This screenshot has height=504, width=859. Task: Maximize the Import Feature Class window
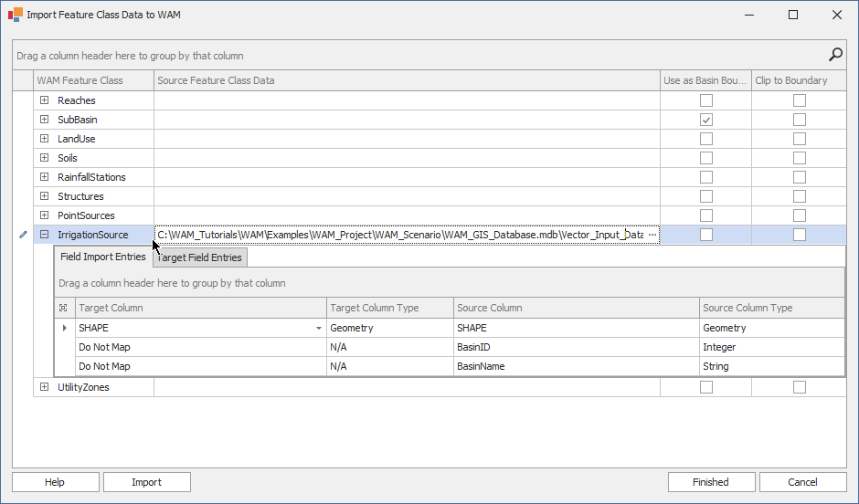pos(792,15)
